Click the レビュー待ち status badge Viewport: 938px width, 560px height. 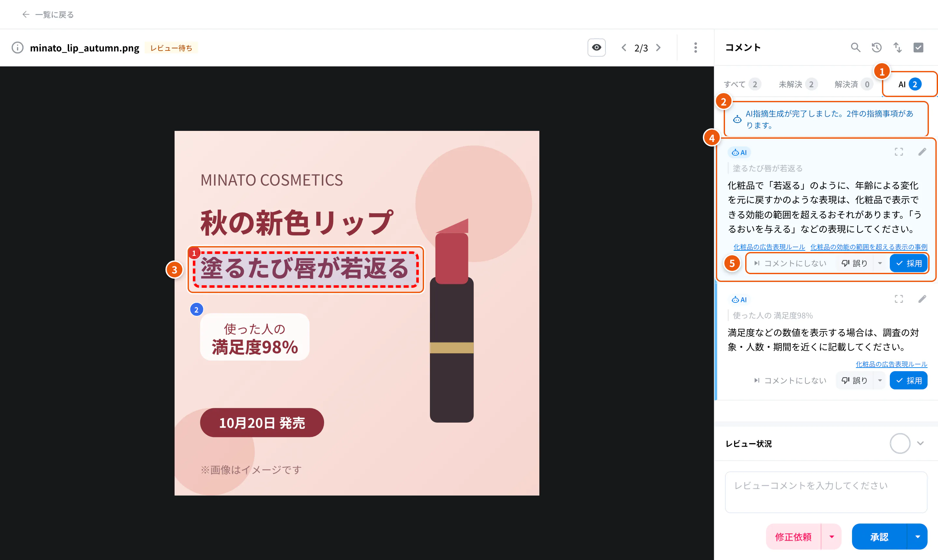pos(171,48)
